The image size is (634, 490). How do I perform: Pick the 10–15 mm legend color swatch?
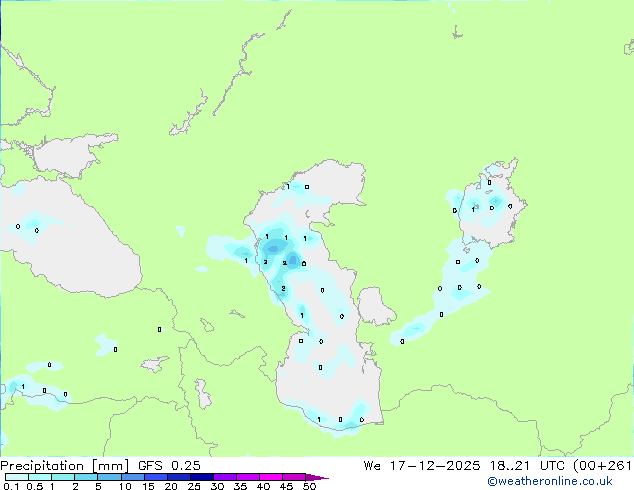coord(133,477)
